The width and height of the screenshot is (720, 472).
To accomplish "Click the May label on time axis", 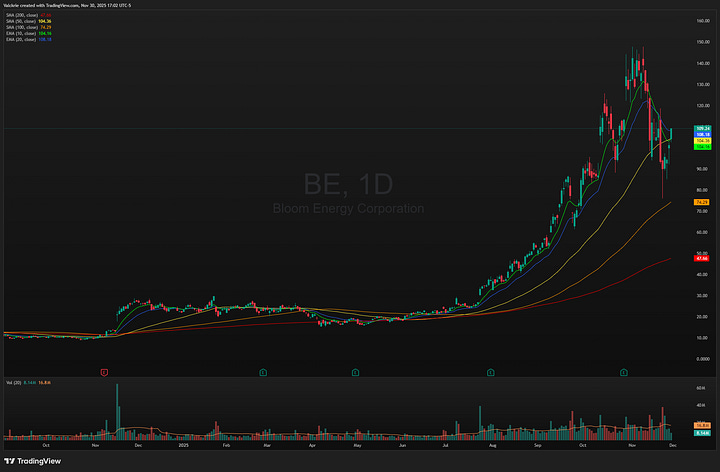I will [357, 445].
